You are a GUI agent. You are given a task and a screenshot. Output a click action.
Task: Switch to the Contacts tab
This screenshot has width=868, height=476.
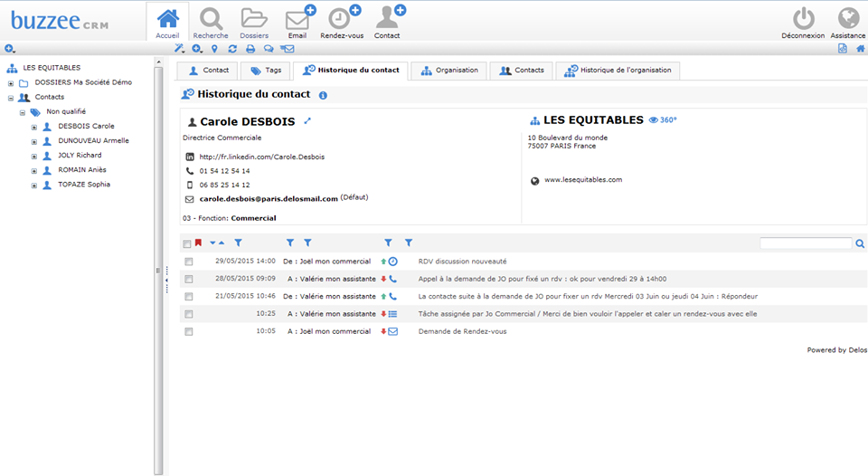tap(522, 71)
